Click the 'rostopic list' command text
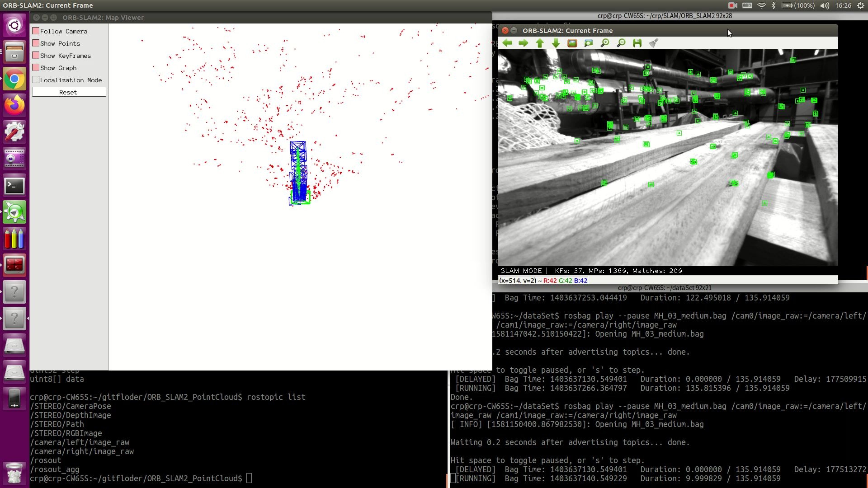This screenshot has width=868, height=488. [276, 397]
